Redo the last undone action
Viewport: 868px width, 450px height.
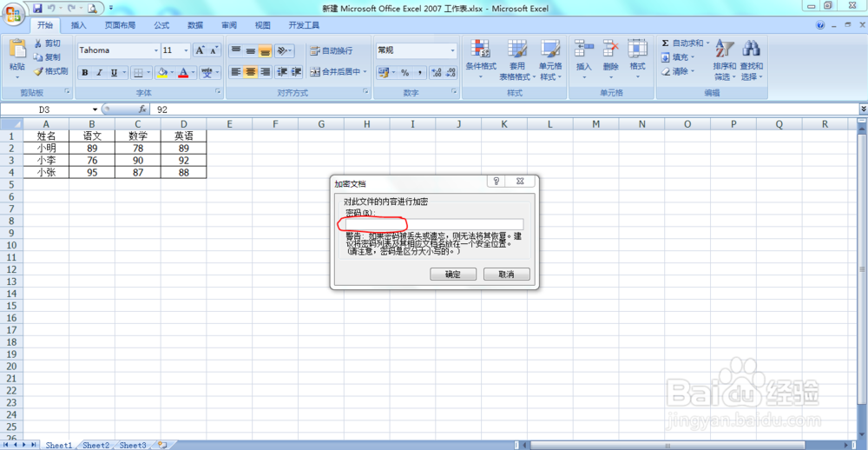click(71, 9)
